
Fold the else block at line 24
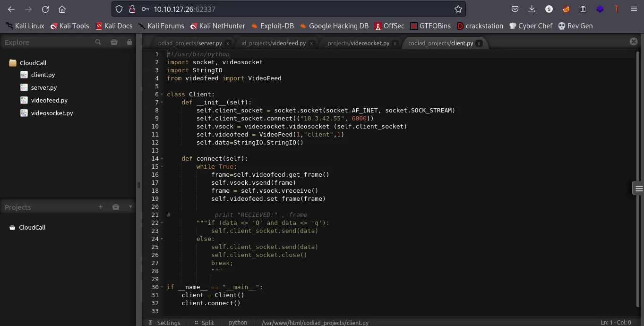(162, 239)
